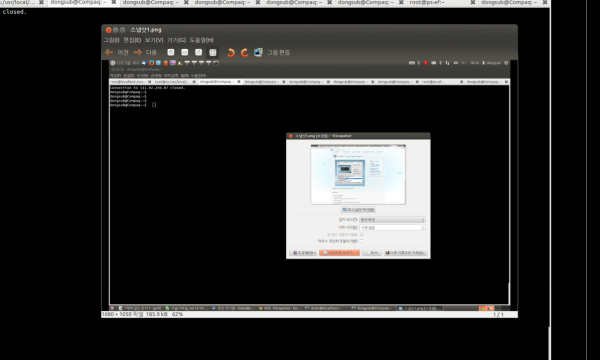The width and height of the screenshot is (600, 360).
Task: Click the 1 / 1 image counter
Action: tap(498, 314)
